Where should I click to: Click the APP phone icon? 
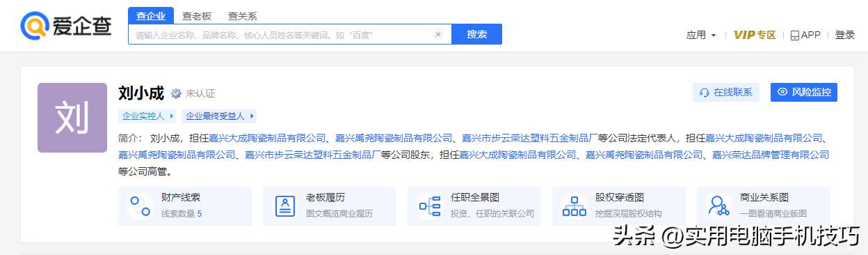(x=794, y=35)
